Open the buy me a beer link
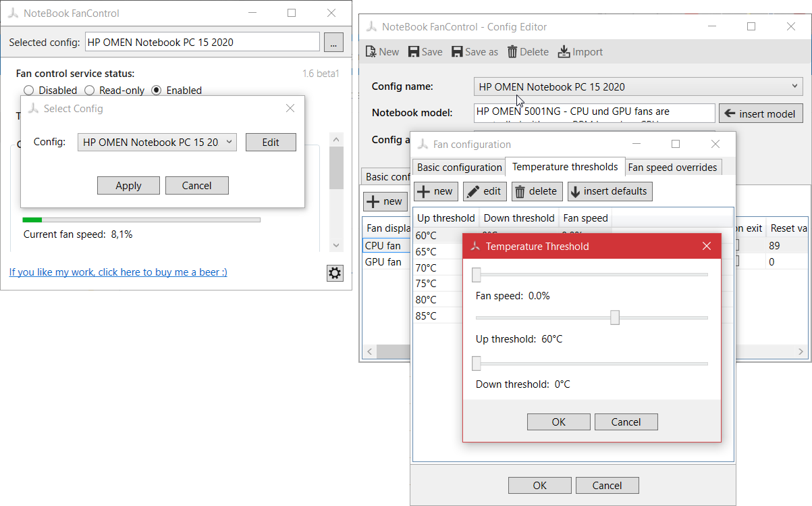This screenshot has height=506, width=812. (x=118, y=272)
